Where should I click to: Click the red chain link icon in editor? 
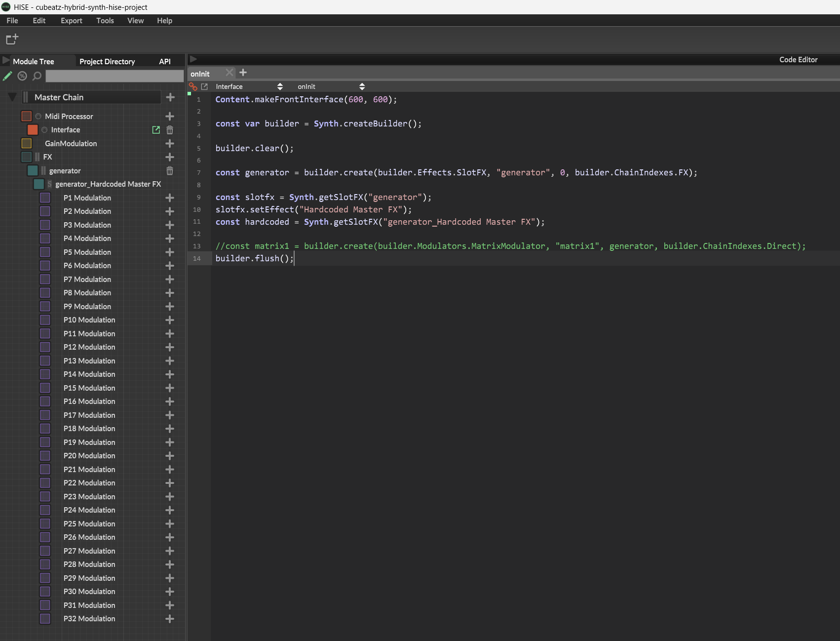(193, 86)
